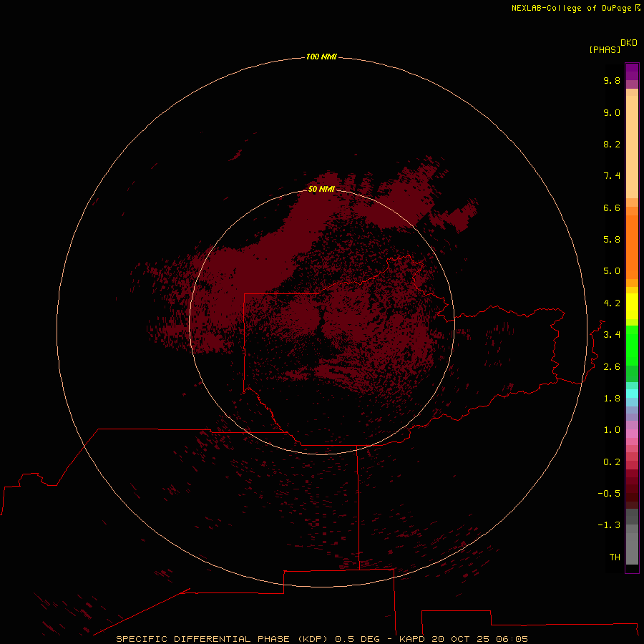644x644 pixels.
Task: Click the 20 OCT 25 06:05 timestamp
Action: click(x=479, y=639)
